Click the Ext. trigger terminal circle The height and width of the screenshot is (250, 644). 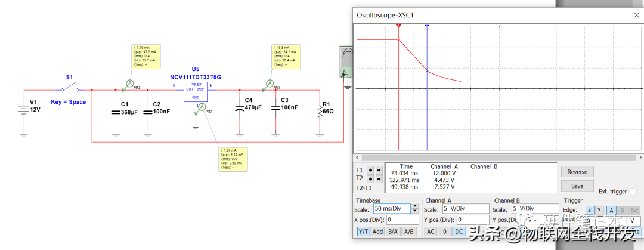pyautogui.click(x=633, y=192)
